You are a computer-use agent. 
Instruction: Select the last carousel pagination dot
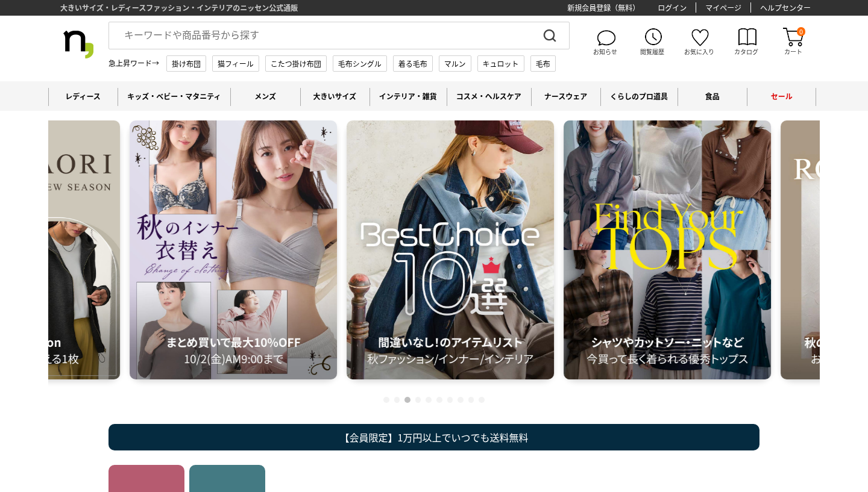(x=482, y=400)
